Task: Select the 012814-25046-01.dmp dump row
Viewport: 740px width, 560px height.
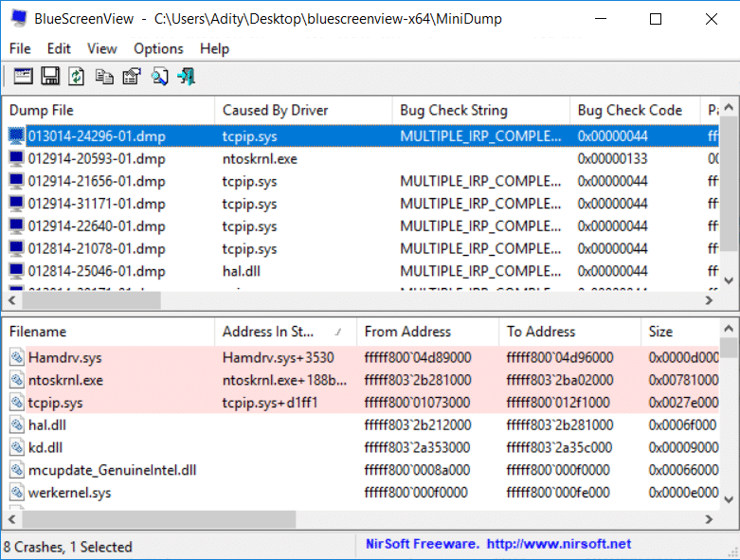Action: point(96,271)
